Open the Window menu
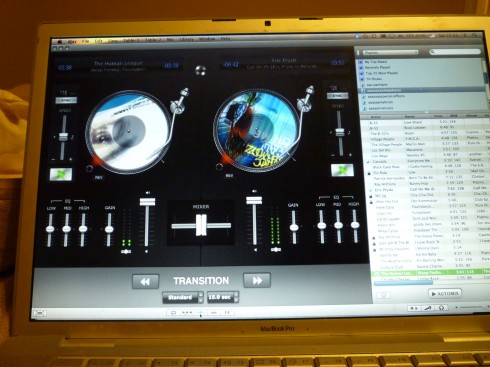 207,39
